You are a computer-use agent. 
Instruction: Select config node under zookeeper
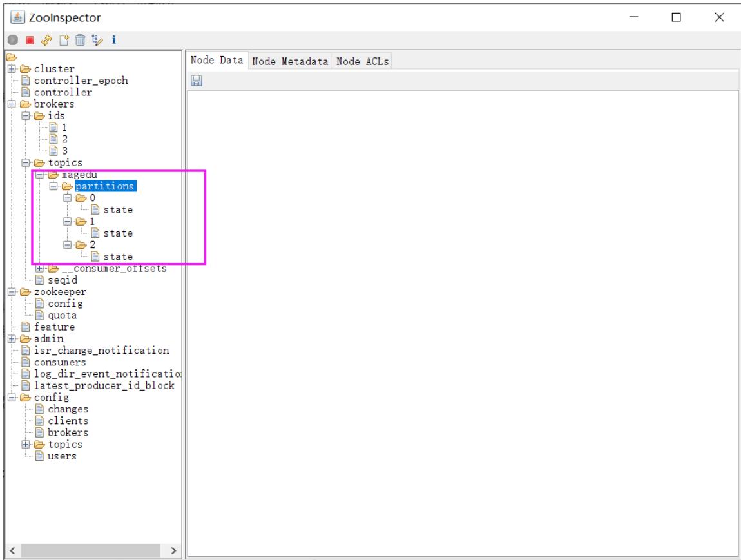65,304
